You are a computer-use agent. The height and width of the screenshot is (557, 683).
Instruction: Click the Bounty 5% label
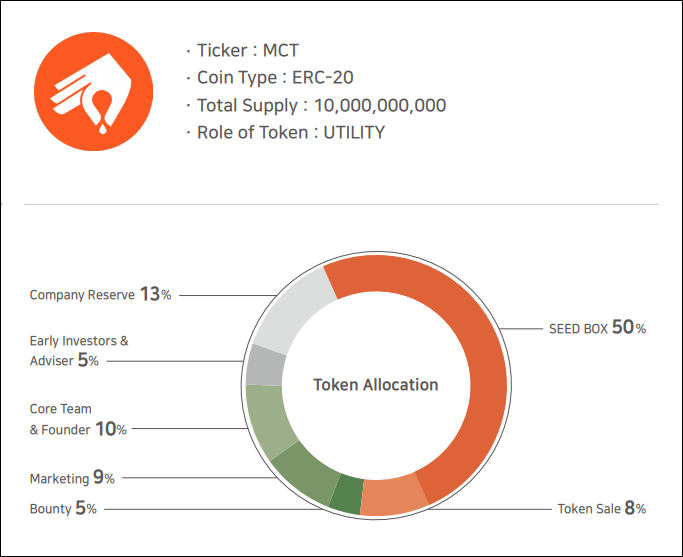63,508
